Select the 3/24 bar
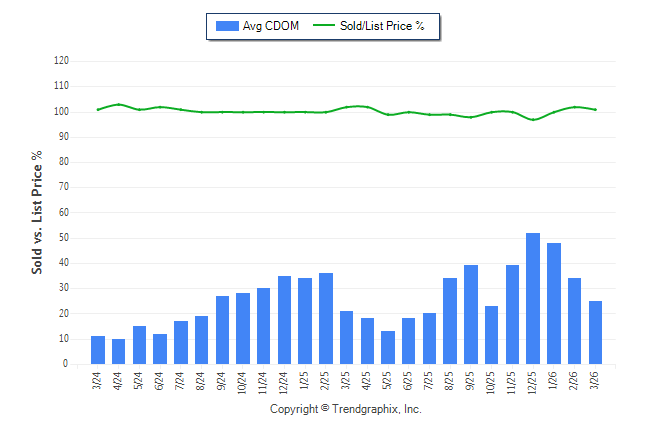Viewport: 646px width, 434px height. 98,350
